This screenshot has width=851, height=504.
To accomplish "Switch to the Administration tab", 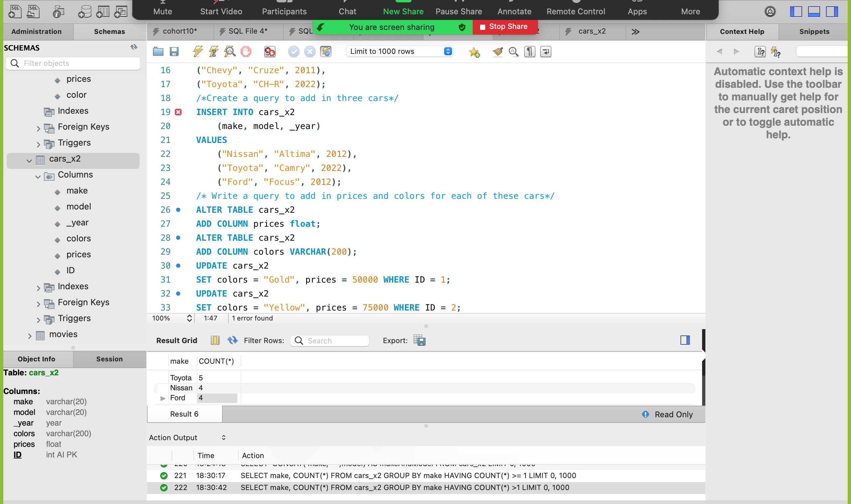I will tap(37, 32).
